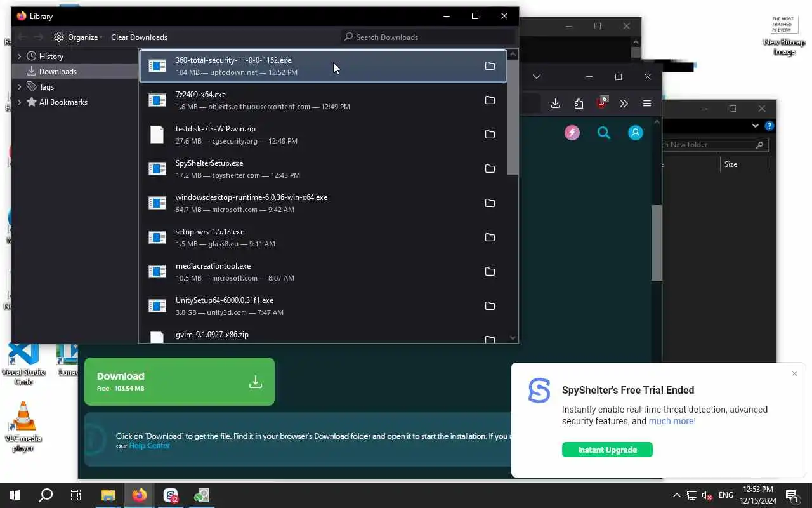Click the green Download button
Screen dimensions: 812x508
(x=180, y=382)
